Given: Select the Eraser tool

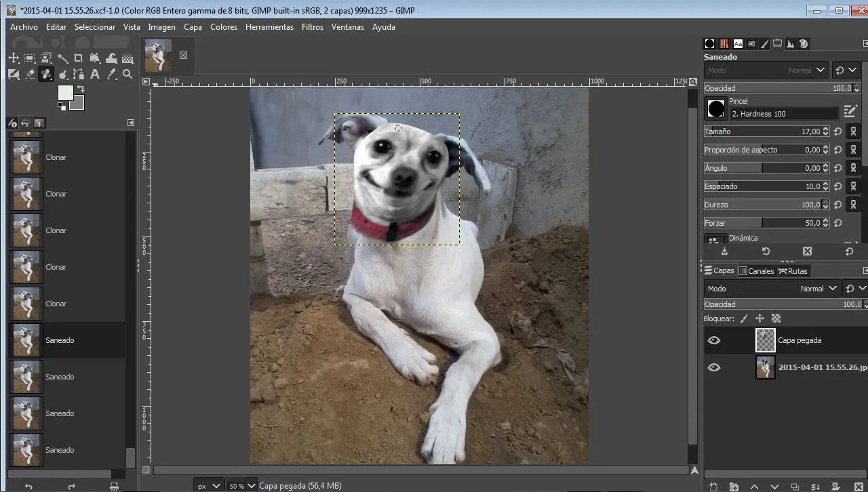Looking at the screenshot, I should pyautogui.click(x=30, y=74).
